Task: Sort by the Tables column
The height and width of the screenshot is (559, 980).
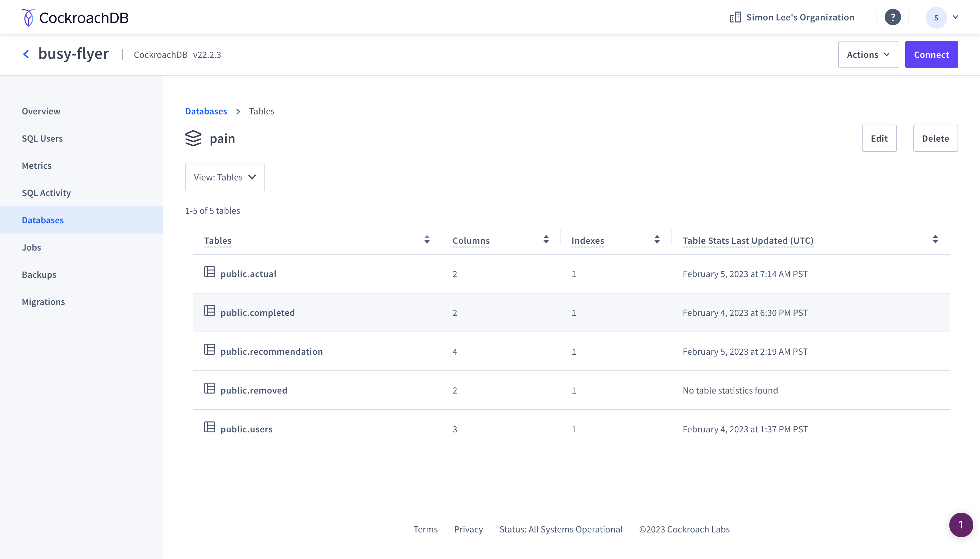Action: [x=427, y=240]
